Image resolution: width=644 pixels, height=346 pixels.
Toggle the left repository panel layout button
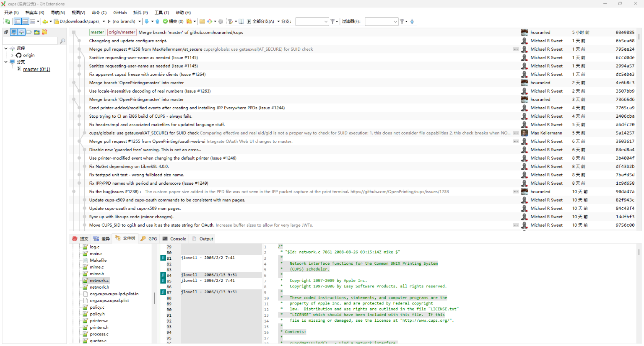[x=17, y=21]
